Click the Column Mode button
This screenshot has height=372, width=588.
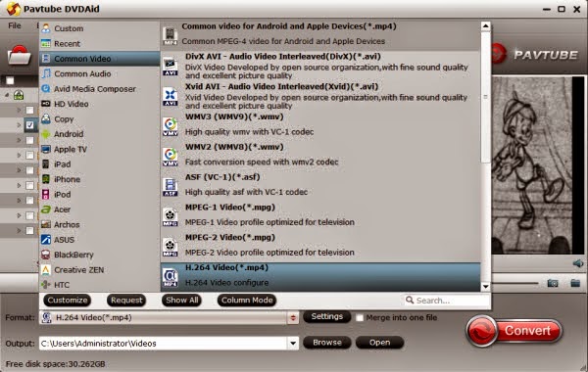click(247, 301)
